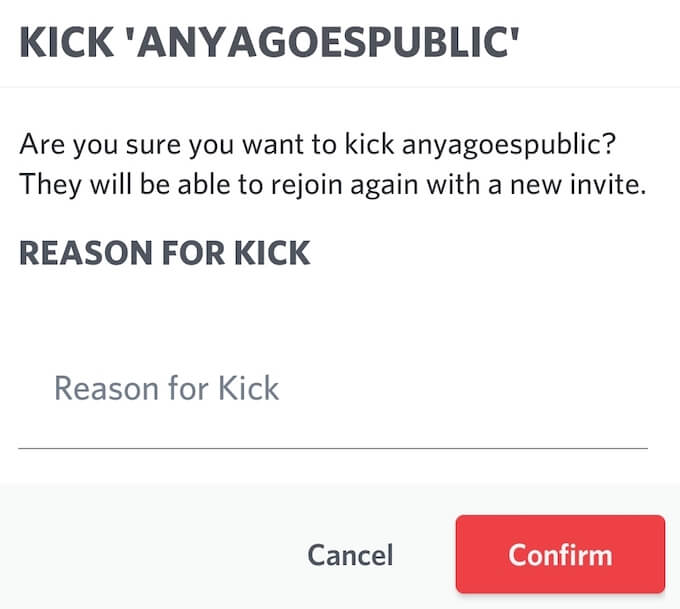Click the divider line below the dialog title
This screenshot has height=609, width=680.
(340, 87)
